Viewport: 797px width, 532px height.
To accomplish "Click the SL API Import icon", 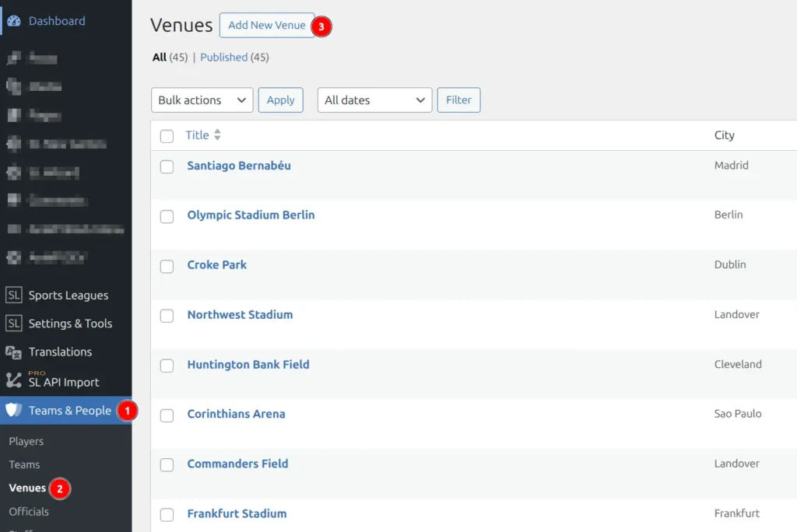I will [x=14, y=380].
